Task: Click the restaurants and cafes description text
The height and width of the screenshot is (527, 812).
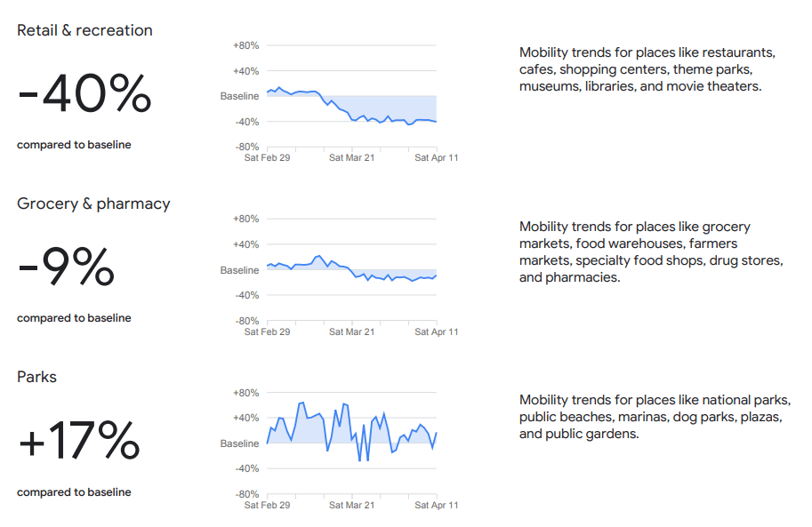Action: 647,69
